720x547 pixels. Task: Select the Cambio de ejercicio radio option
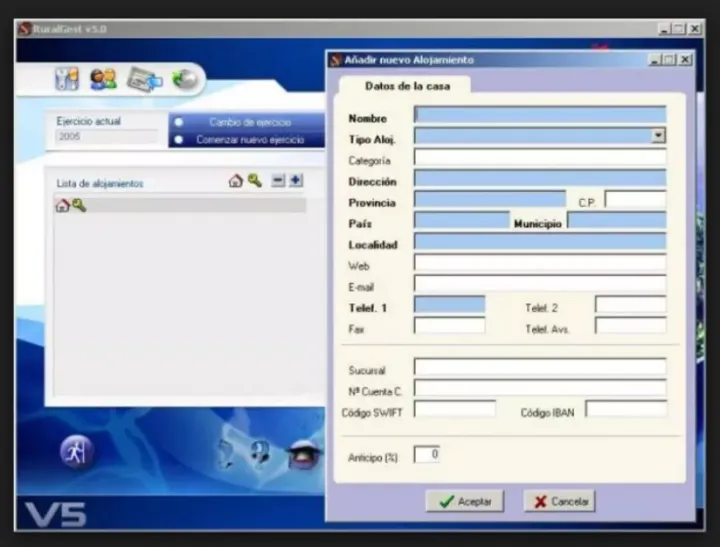click(178, 123)
